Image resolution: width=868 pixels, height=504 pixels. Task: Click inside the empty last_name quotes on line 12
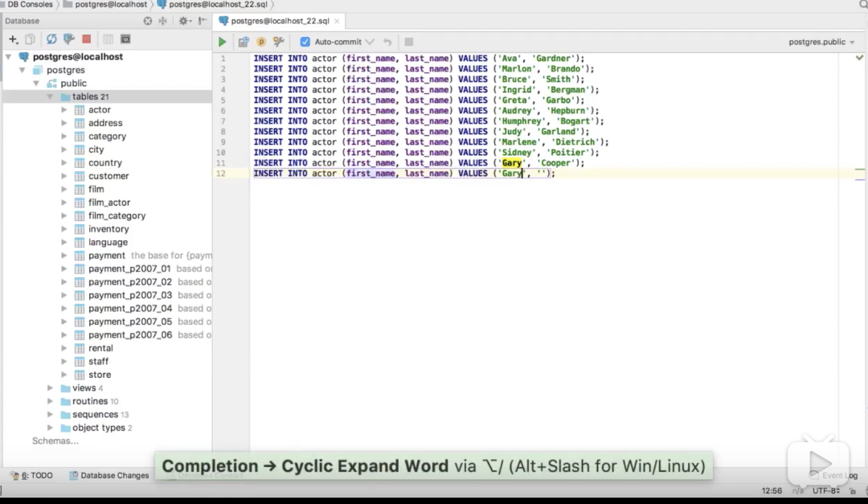tap(542, 174)
